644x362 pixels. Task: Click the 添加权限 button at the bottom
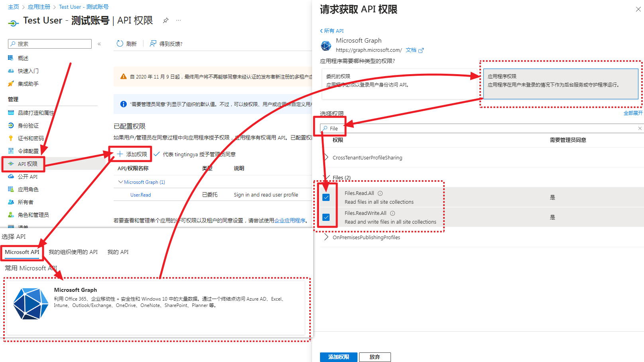click(x=338, y=357)
